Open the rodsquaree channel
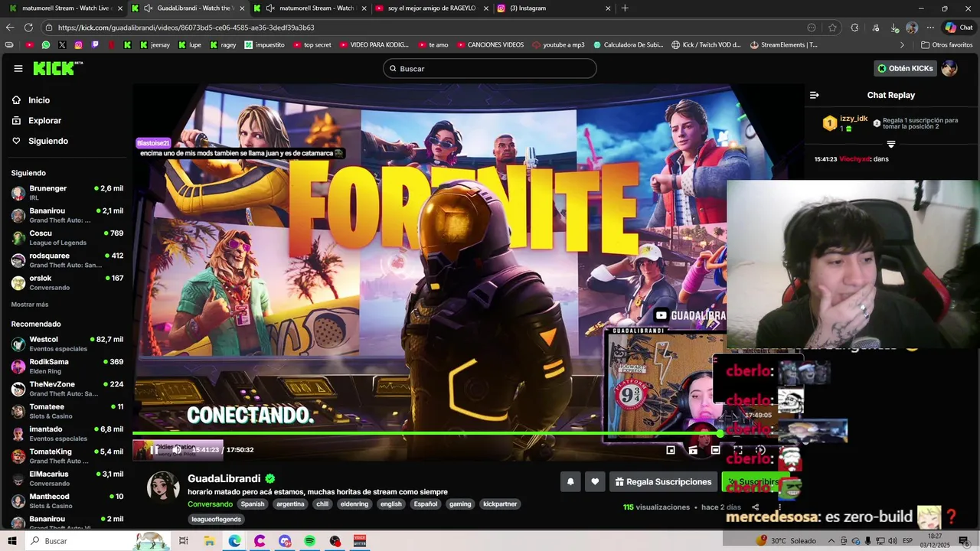Image resolution: width=980 pixels, height=551 pixels. [x=67, y=260]
